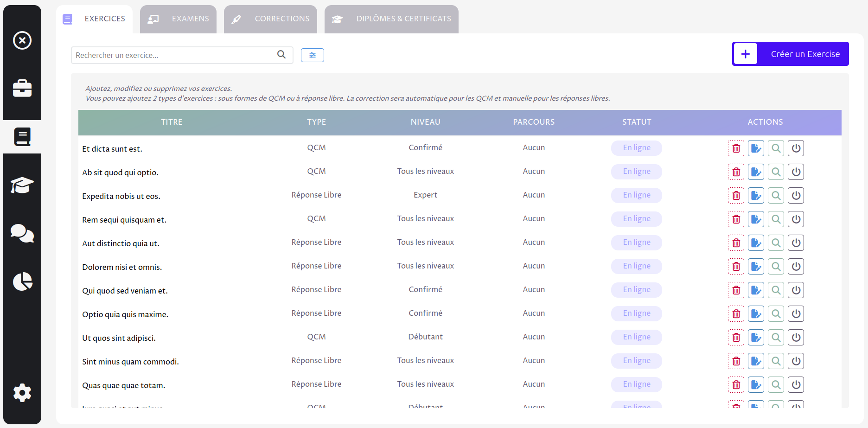This screenshot has height=428, width=868.
Task: Disable 'Qui quod sed veniam et.' with power icon
Action: (x=796, y=290)
